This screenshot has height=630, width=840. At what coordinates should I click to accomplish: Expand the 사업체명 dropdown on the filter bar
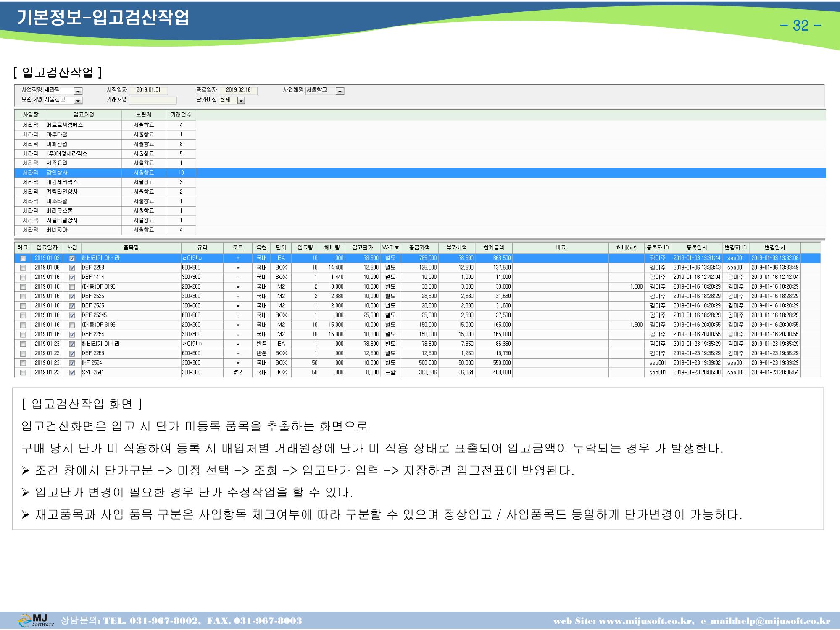click(x=340, y=91)
